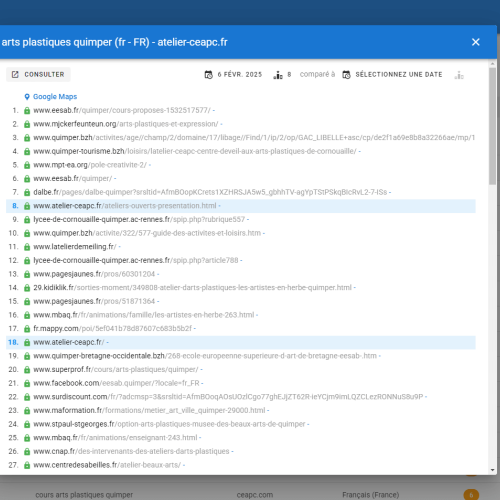Open www.mjckerfeunteun.org arts-plastiques result
This screenshot has width=500, height=500.
pyautogui.click(x=126, y=124)
